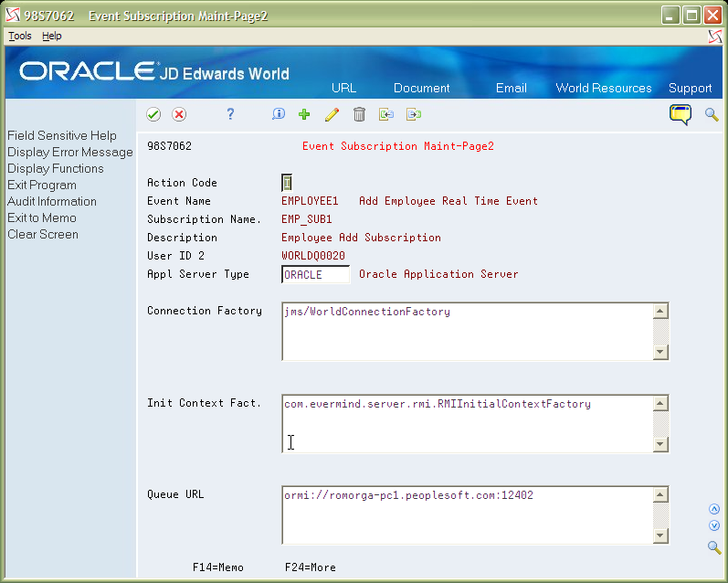Open the Document header link
Screen dimensions: 728x583
[422, 88]
